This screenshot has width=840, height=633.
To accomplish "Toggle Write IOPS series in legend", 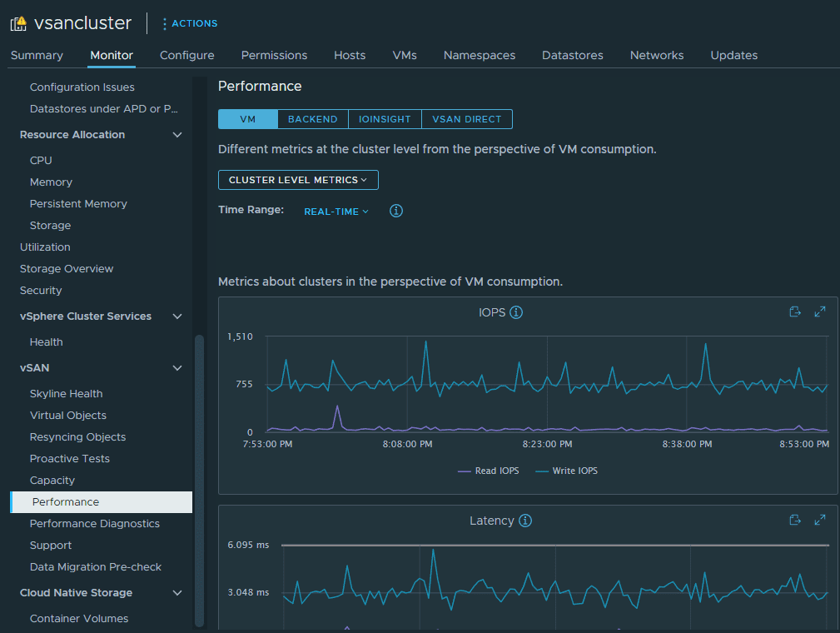I will pos(566,471).
